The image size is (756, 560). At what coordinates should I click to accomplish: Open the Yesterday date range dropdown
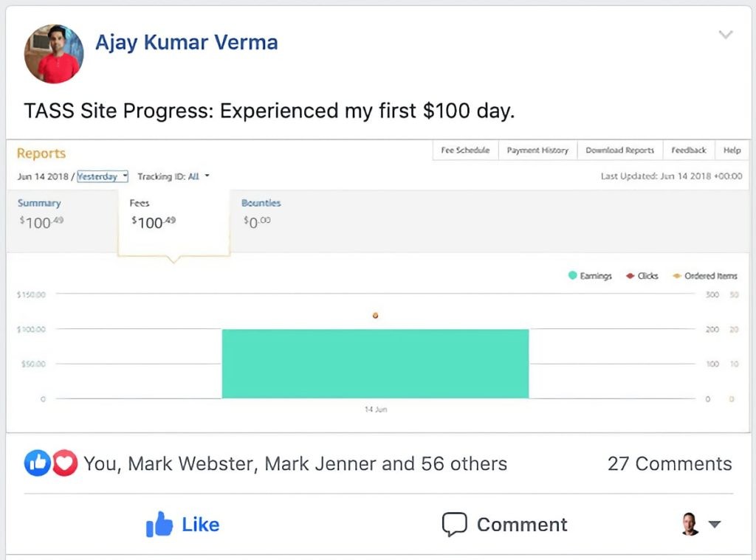tap(103, 176)
